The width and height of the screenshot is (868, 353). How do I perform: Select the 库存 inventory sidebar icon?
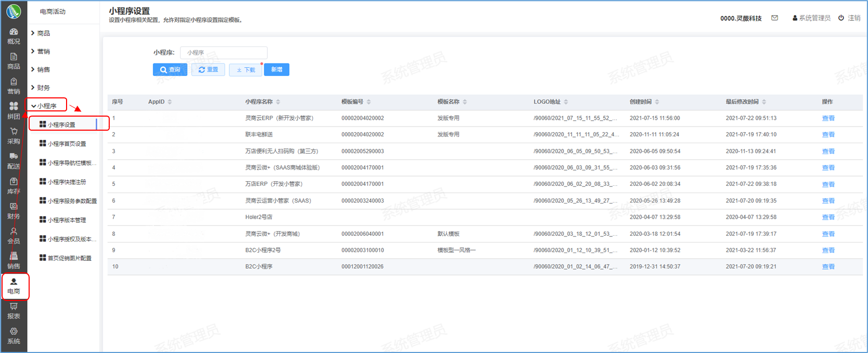pos(14,185)
